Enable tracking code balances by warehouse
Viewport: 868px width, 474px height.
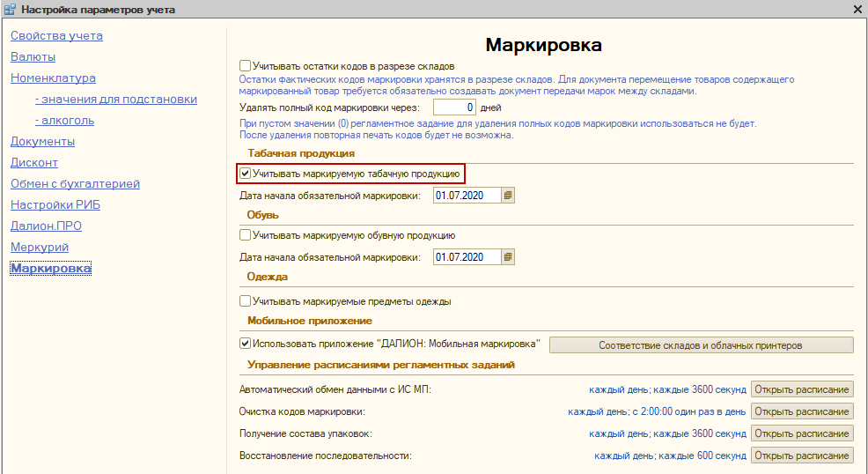click(x=246, y=66)
